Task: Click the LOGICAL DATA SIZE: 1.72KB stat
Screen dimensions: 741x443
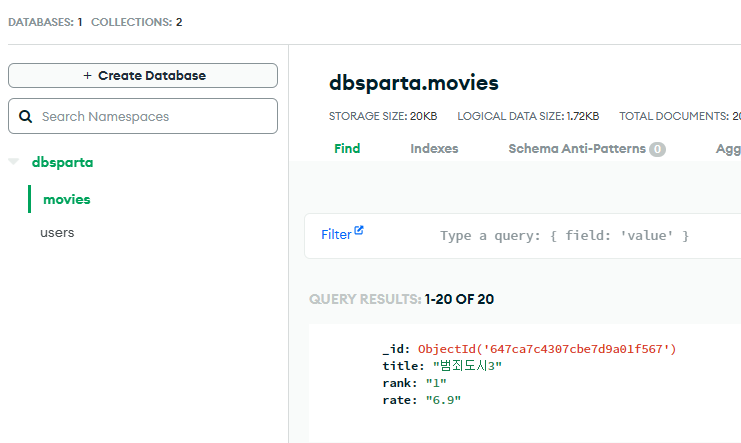Action: 528,116
